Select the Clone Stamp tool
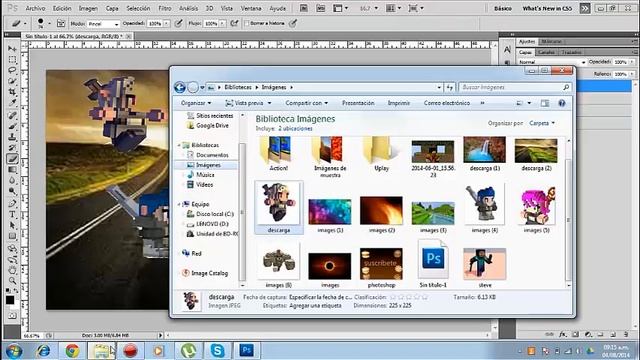The image size is (640, 360). [x=12, y=137]
